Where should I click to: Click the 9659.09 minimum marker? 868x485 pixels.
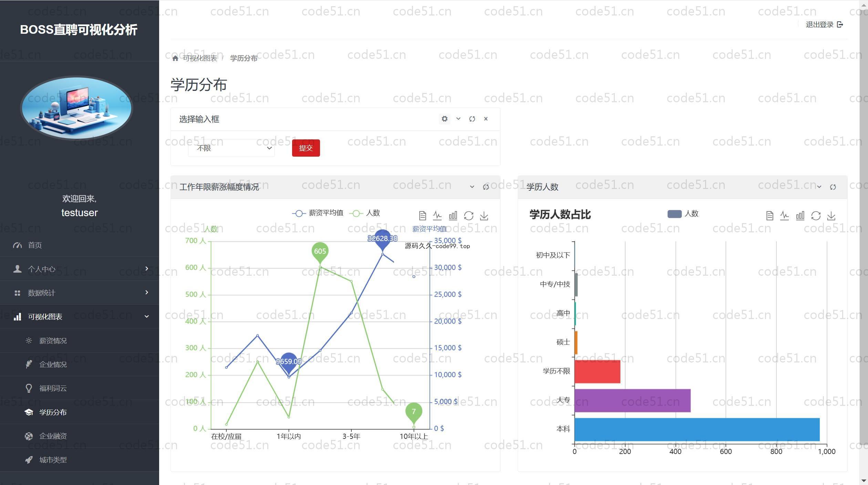pos(289,362)
